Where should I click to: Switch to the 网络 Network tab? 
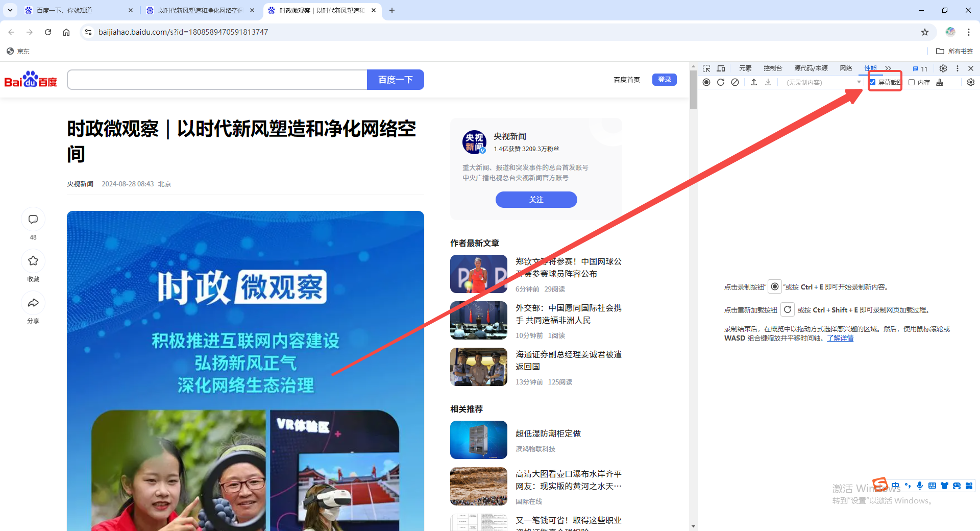pyautogui.click(x=846, y=68)
